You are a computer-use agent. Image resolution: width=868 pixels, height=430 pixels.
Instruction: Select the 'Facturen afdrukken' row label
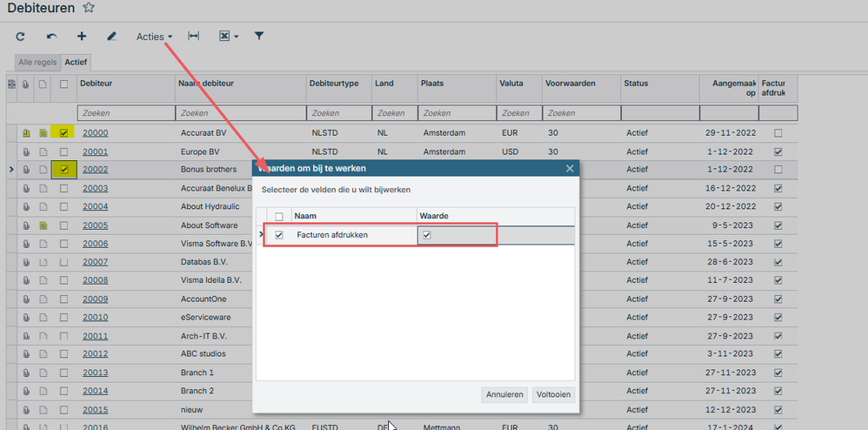(332, 235)
